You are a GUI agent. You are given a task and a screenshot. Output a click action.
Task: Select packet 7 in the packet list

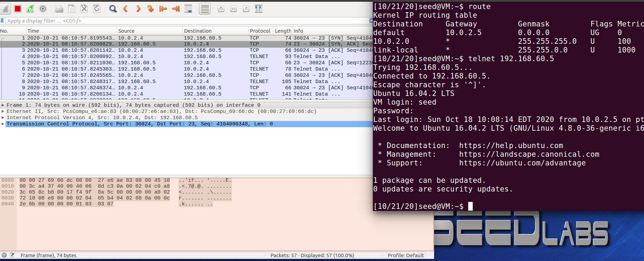pos(186,75)
